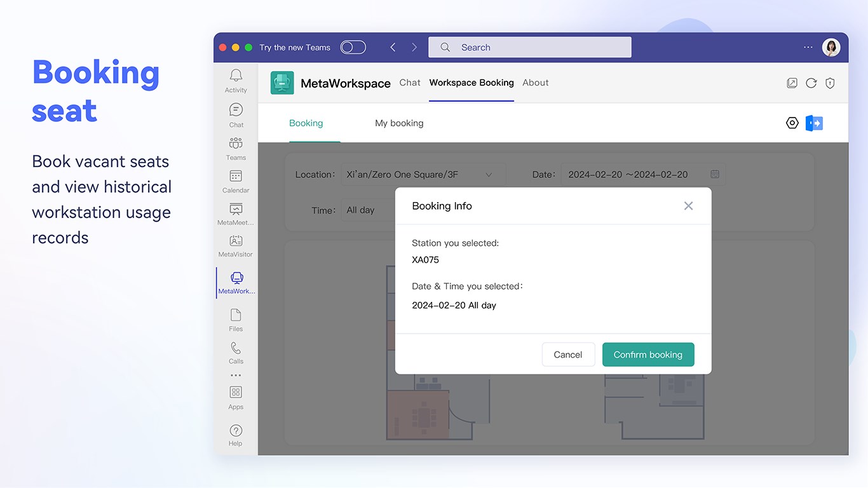Open the title bar more options menu
Screen dimensions: 868x488
[x=808, y=47]
